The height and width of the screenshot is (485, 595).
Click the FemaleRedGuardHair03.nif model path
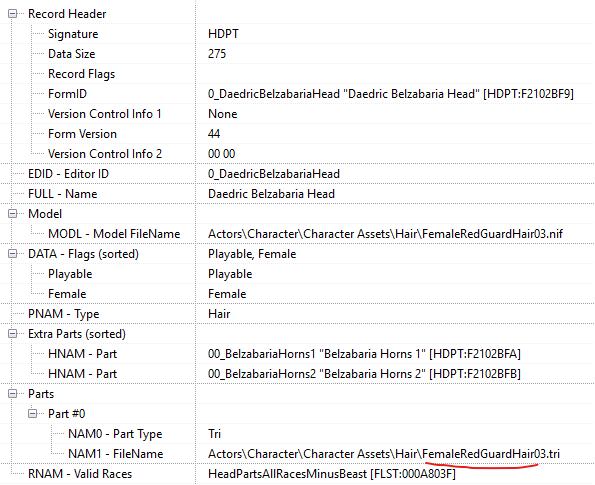[x=385, y=234]
